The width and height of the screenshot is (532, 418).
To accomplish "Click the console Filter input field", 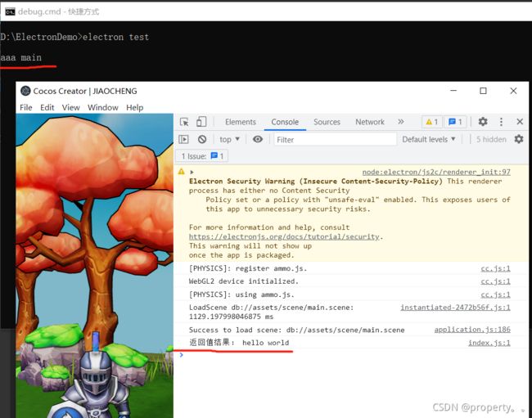I will pyautogui.click(x=334, y=139).
